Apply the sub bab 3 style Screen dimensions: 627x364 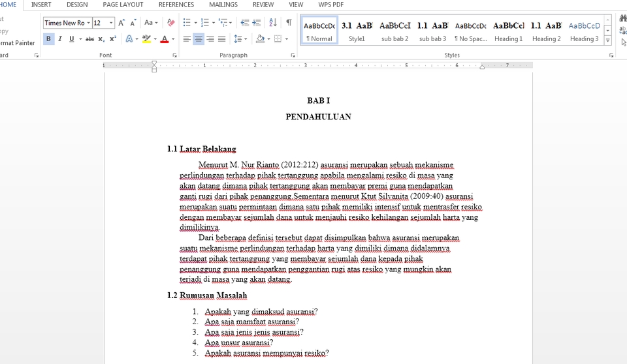pyautogui.click(x=432, y=31)
